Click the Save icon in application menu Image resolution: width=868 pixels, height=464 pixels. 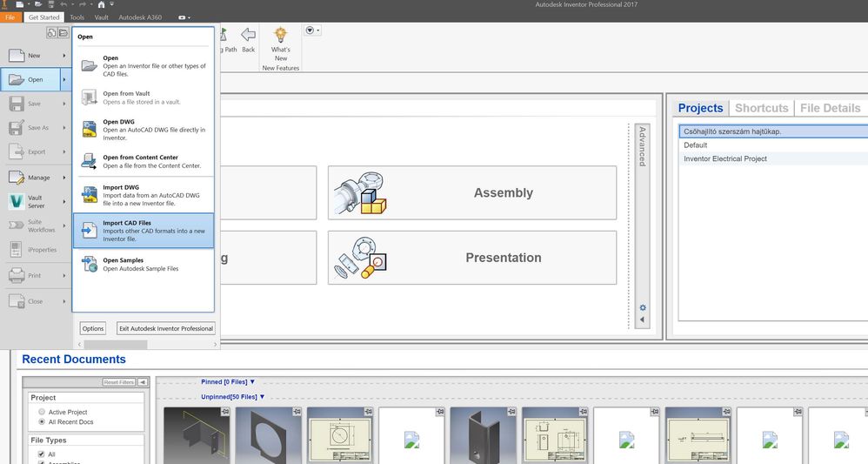coord(17,104)
